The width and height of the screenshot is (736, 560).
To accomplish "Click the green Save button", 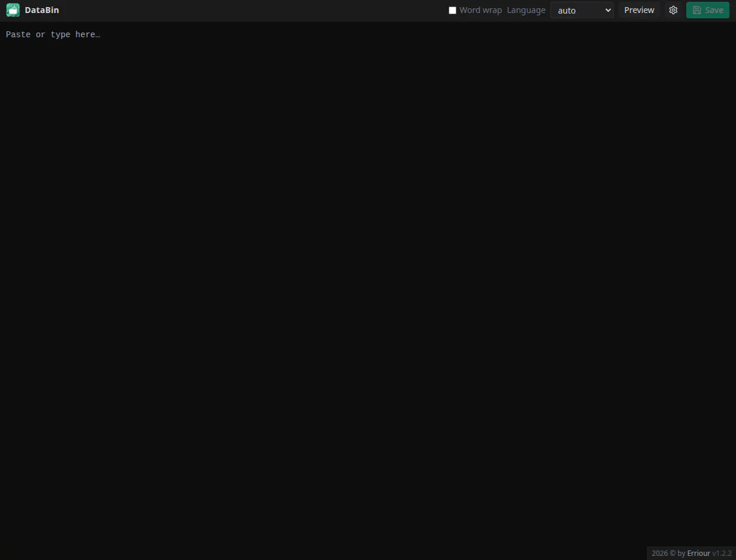I will click(708, 10).
